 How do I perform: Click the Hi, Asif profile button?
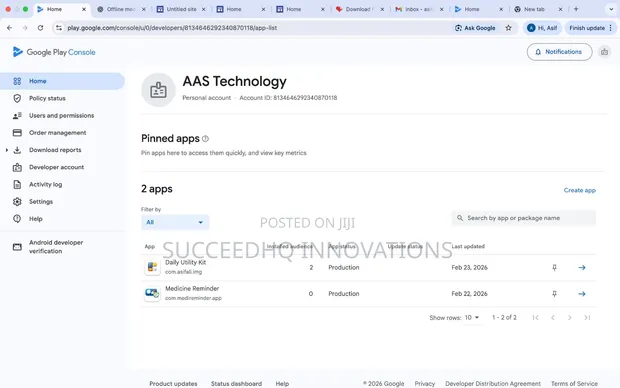pos(542,28)
